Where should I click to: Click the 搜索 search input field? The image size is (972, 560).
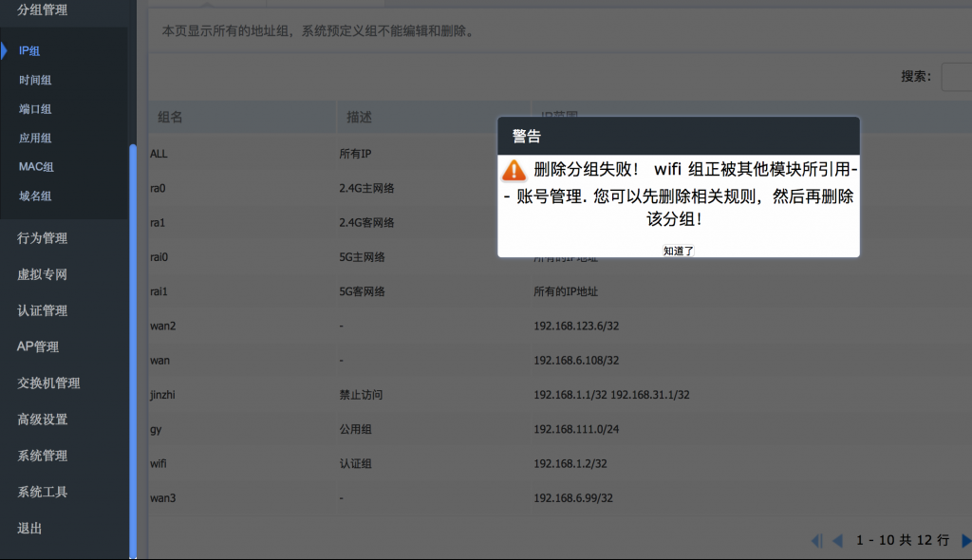(957, 77)
